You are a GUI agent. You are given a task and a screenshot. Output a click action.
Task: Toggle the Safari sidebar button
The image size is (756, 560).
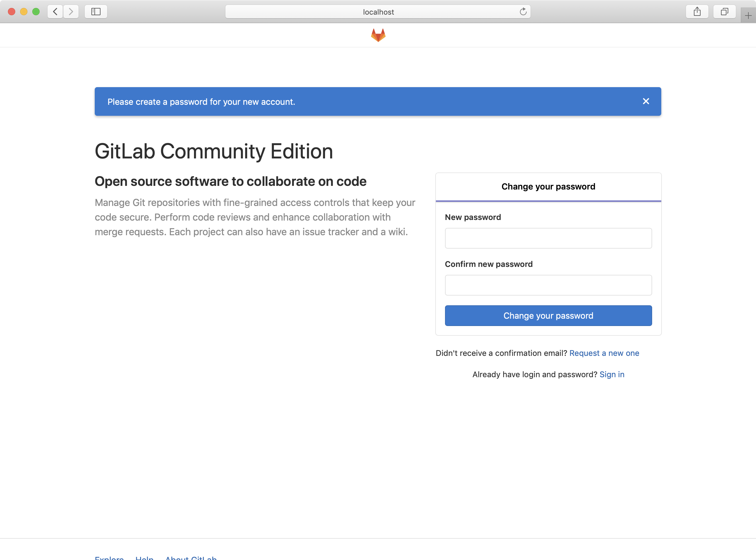pyautogui.click(x=96, y=12)
